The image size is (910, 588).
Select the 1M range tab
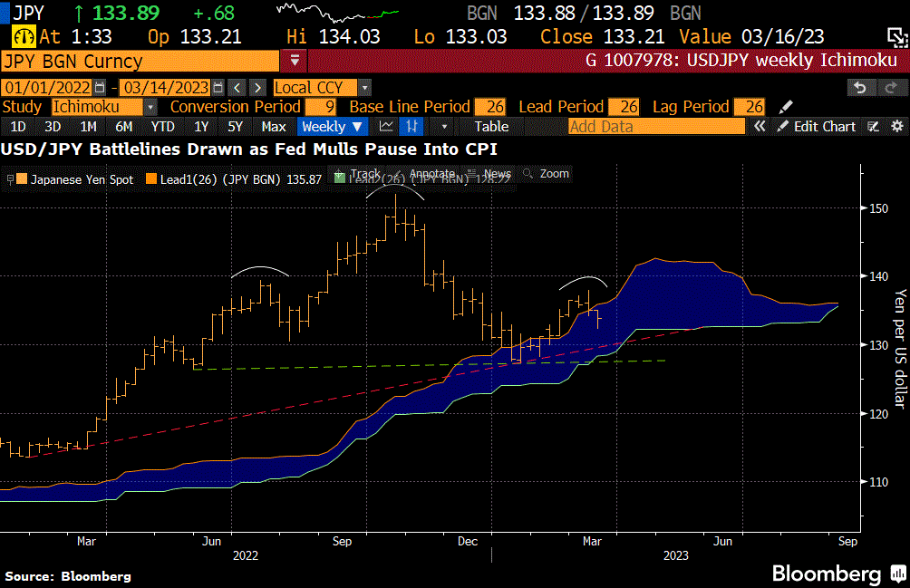pos(88,127)
